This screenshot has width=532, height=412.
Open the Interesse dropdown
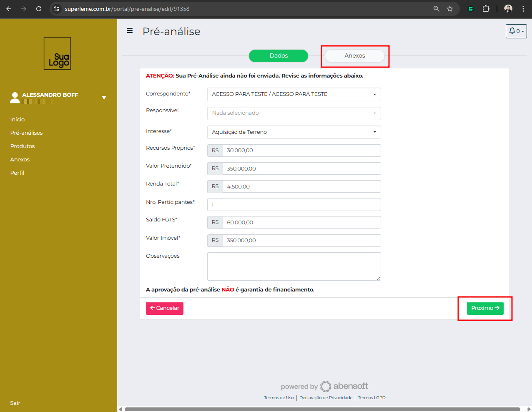tap(294, 132)
